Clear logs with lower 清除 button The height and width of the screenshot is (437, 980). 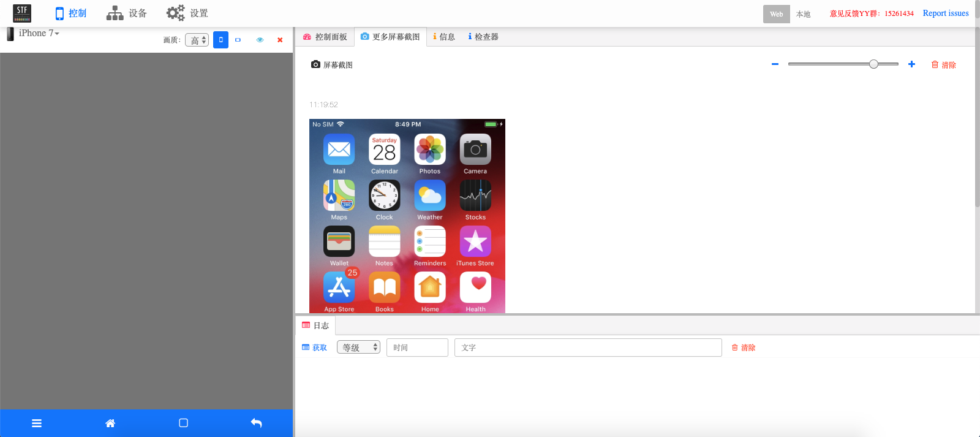tap(744, 348)
